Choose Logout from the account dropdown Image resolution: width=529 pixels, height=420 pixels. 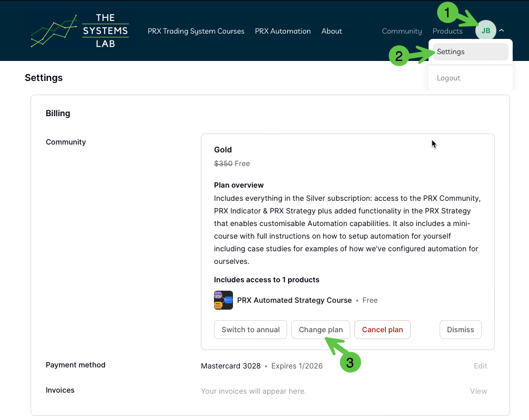(x=449, y=78)
